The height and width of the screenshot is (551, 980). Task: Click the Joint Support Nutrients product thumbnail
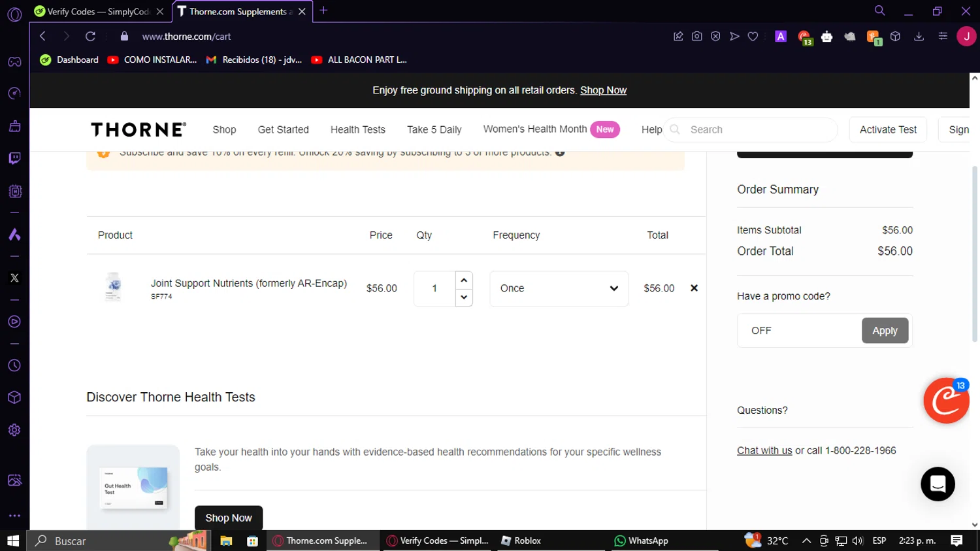tap(114, 287)
